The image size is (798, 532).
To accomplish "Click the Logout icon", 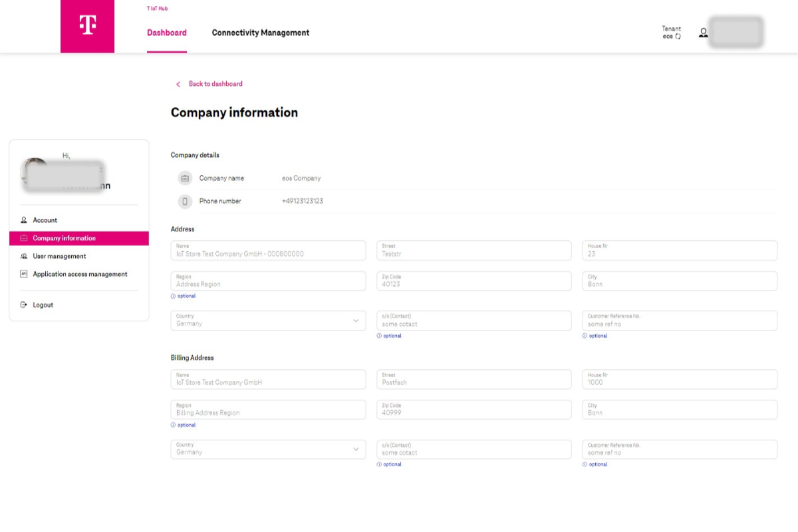I will tap(24, 305).
